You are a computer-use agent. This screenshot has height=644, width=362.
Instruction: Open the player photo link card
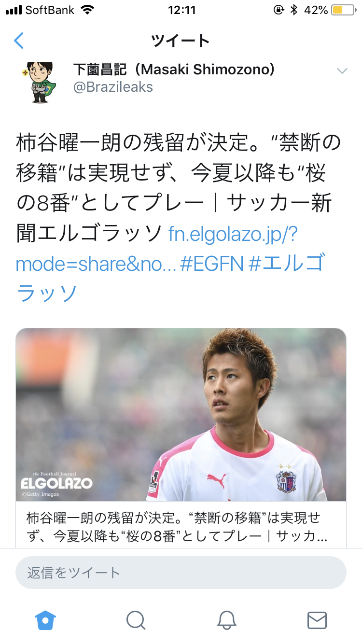click(181, 415)
